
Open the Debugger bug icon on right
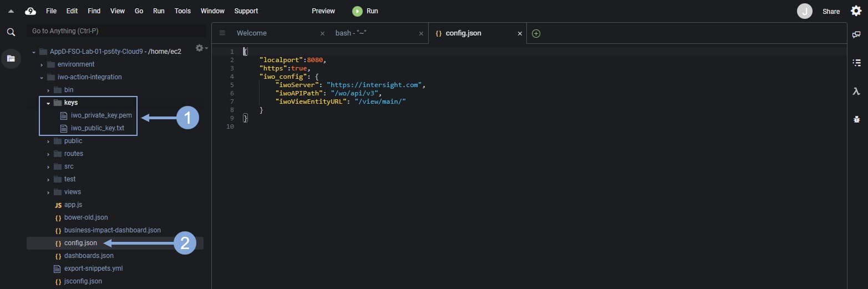[x=856, y=119]
